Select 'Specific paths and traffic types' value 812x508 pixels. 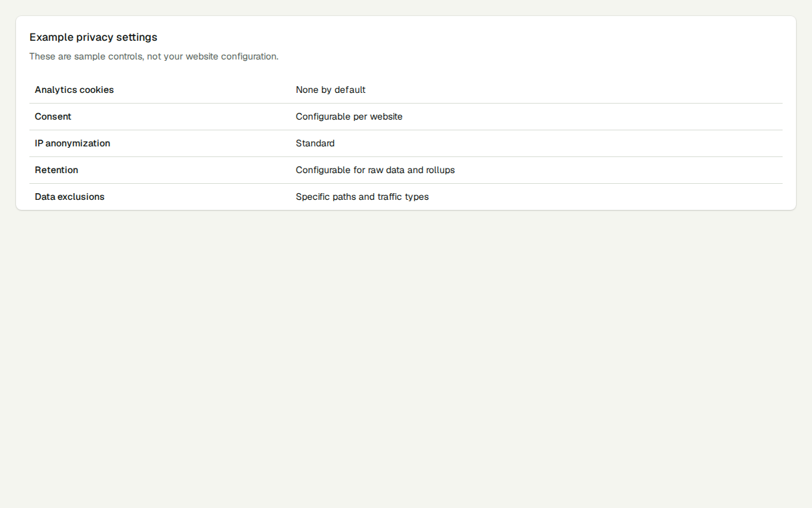[362, 197]
